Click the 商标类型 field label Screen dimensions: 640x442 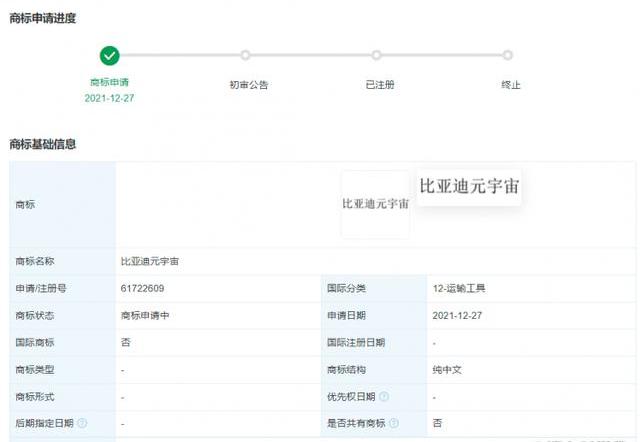click(x=35, y=370)
